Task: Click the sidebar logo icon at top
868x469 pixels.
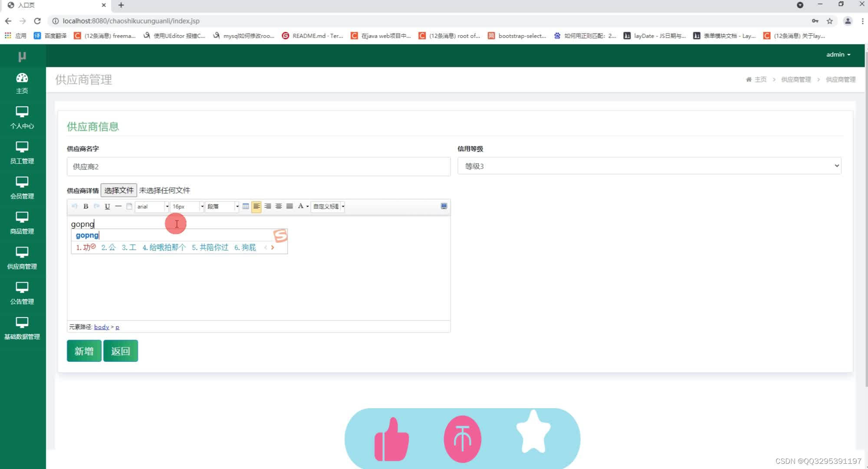Action: point(22,56)
